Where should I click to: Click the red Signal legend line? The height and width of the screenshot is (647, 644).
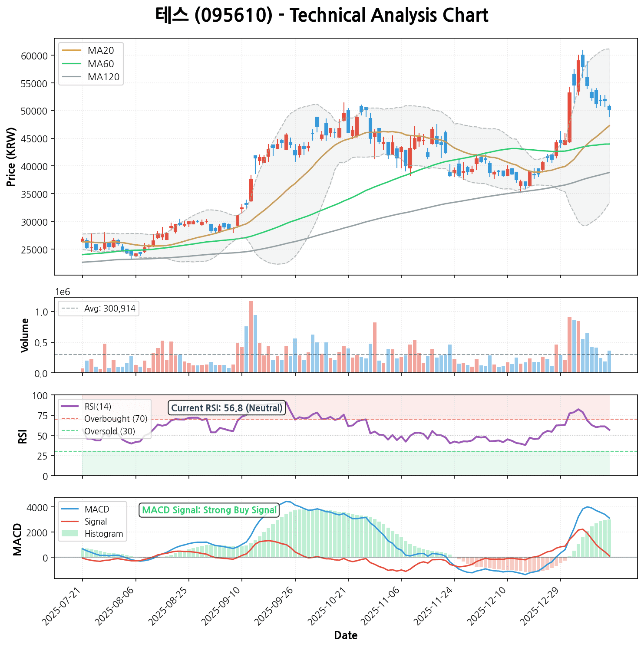tap(71, 522)
